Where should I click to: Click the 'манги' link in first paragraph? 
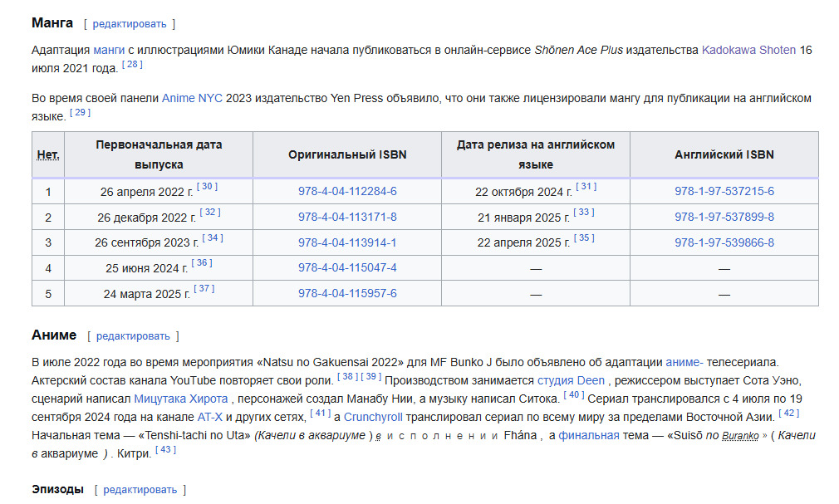(x=108, y=50)
